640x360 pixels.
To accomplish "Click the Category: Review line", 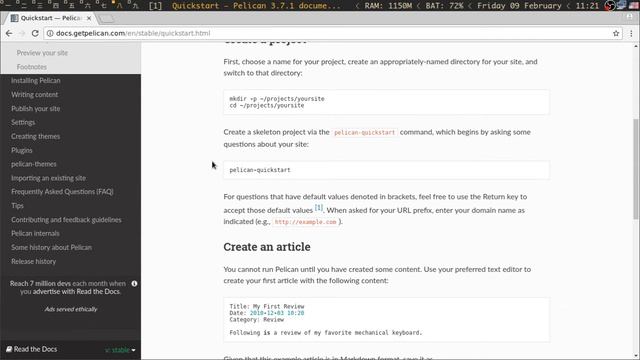I will (x=256, y=320).
